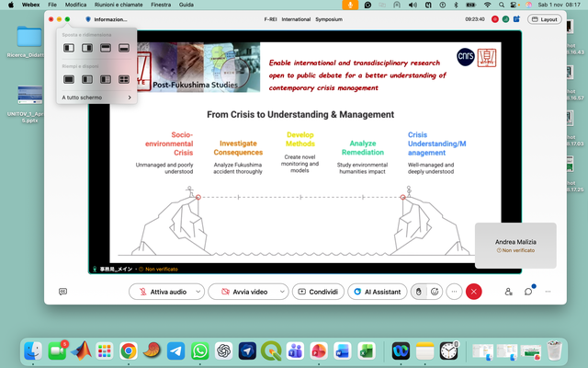The height and width of the screenshot is (368, 588).
Task: Open the Apple menu
Action: pyautogui.click(x=11, y=5)
